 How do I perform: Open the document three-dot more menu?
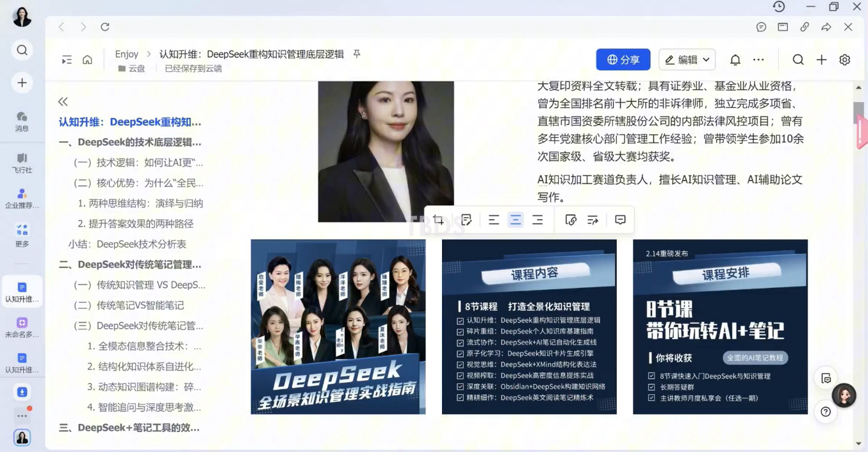pyautogui.click(x=758, y=60)
